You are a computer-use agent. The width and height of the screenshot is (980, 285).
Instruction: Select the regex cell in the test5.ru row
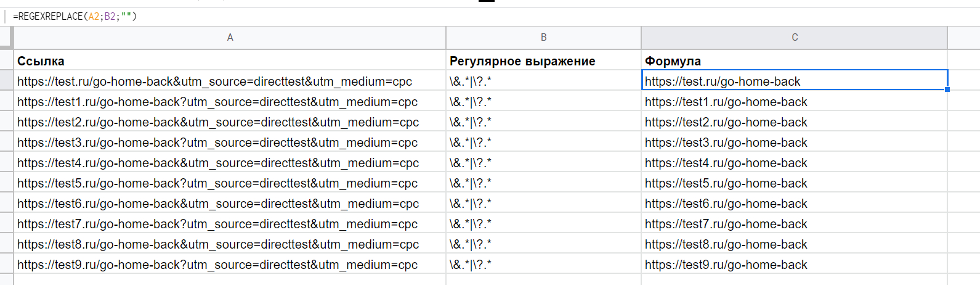point(543,183)
